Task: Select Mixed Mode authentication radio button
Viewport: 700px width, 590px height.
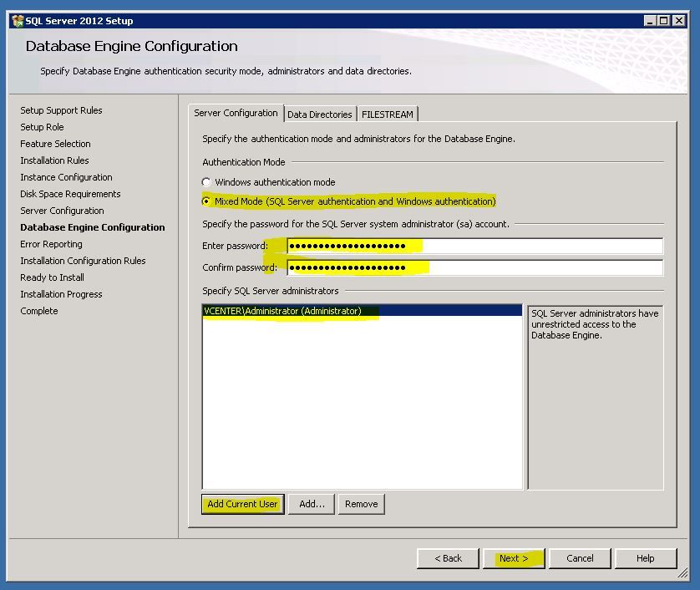Action: pos(206,201)
